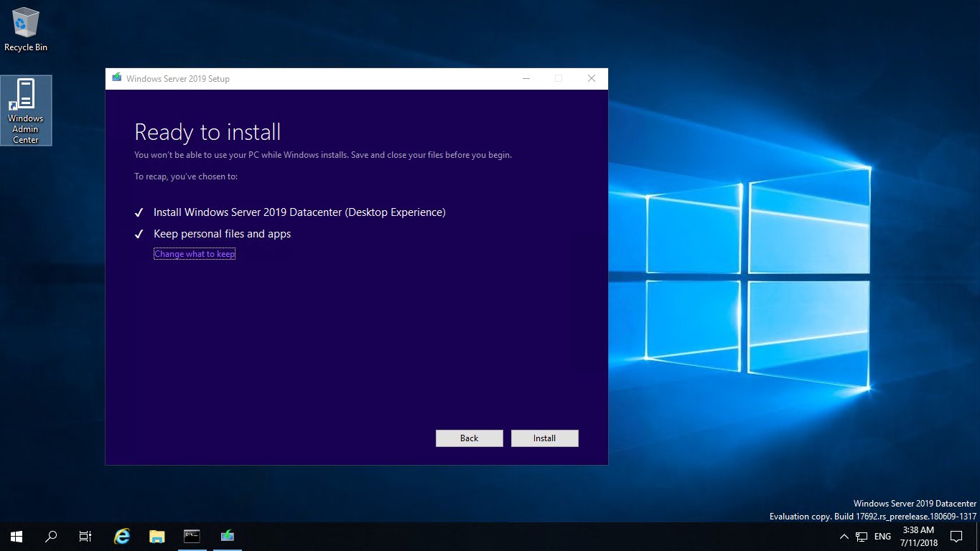Click the network status tray icon
The image size is (980, 551).
coord(862,537)
